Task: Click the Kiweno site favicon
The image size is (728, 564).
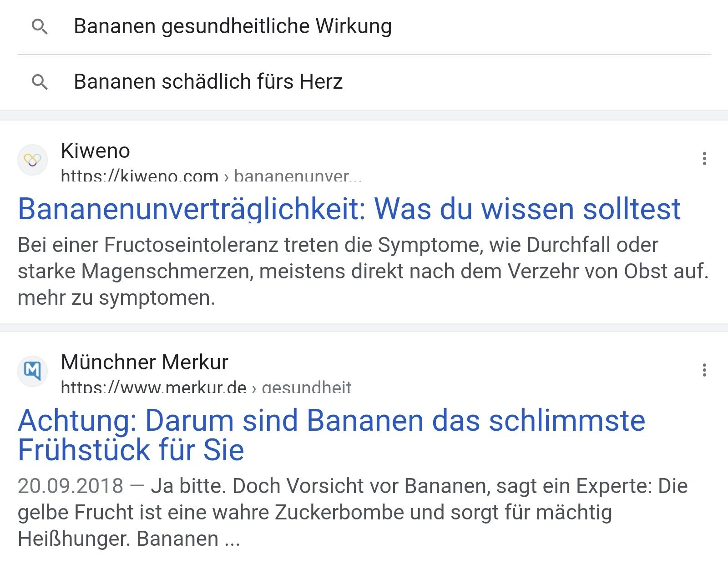Action: (x=32, y=160)
